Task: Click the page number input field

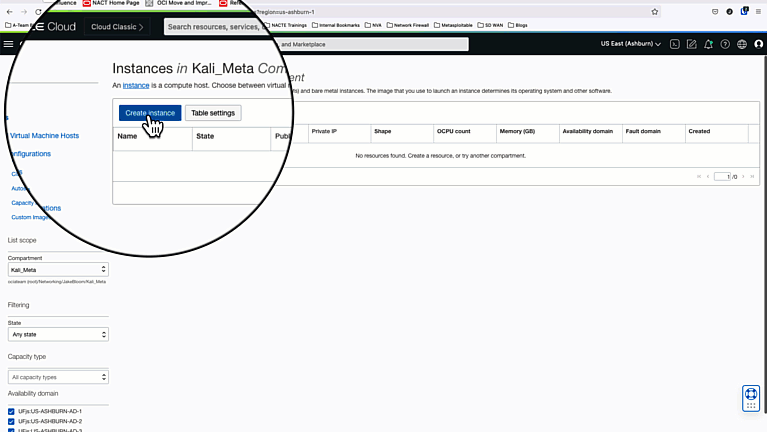Action: point(722,177)
